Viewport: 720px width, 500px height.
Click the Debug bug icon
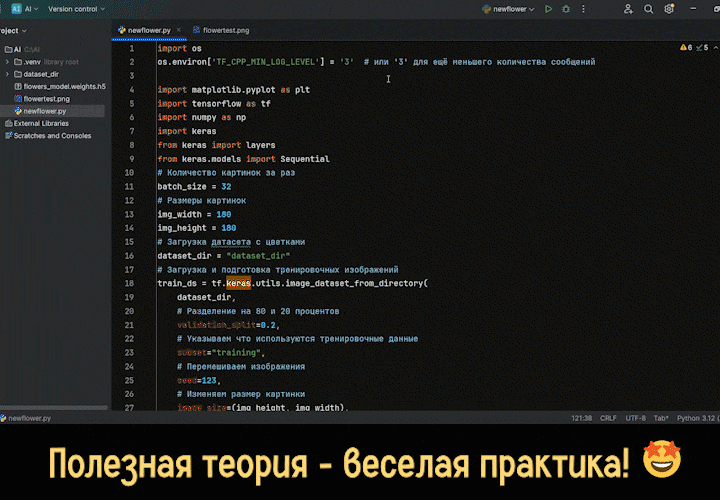click(x=564, y=9)
